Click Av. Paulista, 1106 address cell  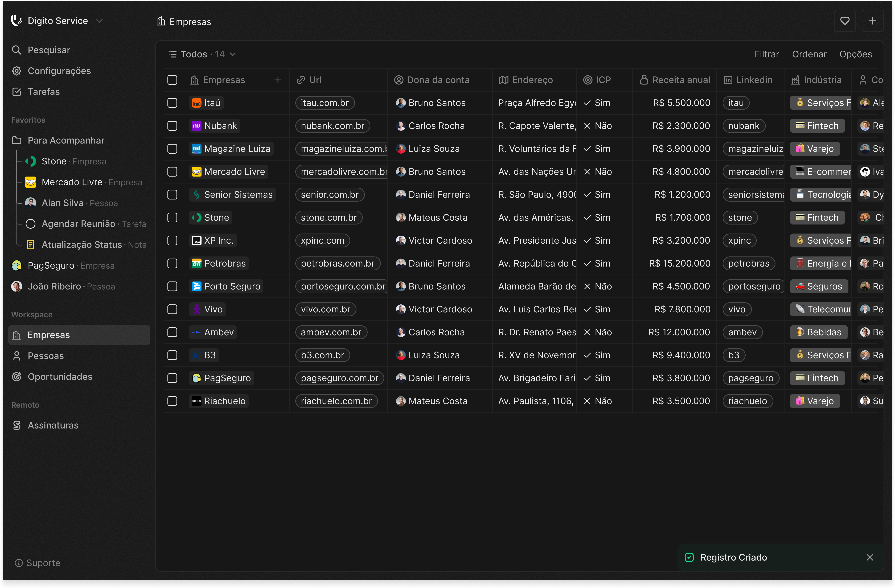[536, 401]
